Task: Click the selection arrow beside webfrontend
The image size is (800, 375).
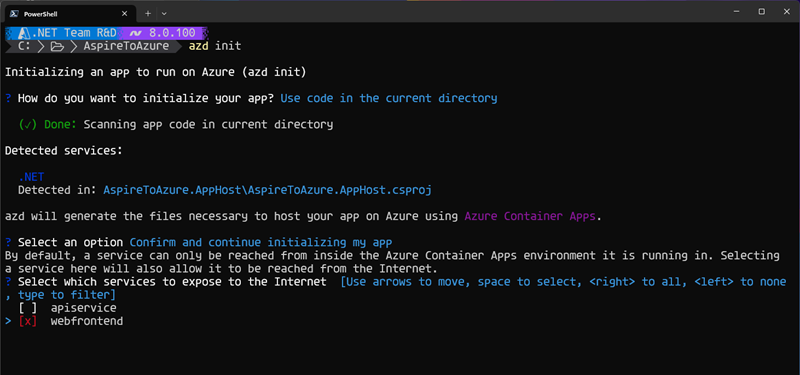Action: [8, 321]
